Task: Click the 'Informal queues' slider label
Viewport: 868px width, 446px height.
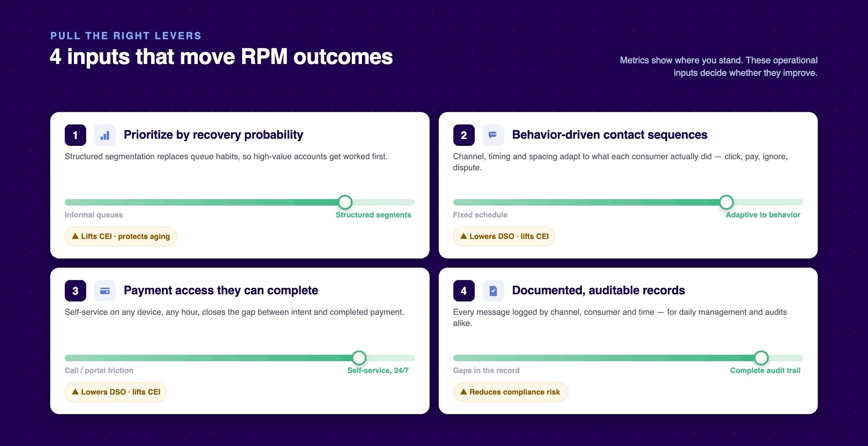Action: coord(94,215)
